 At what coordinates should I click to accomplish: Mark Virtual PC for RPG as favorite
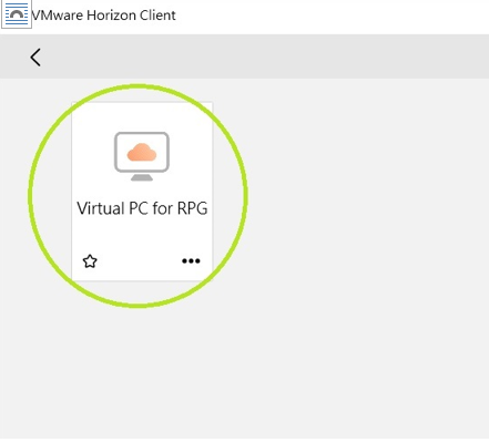90,261
